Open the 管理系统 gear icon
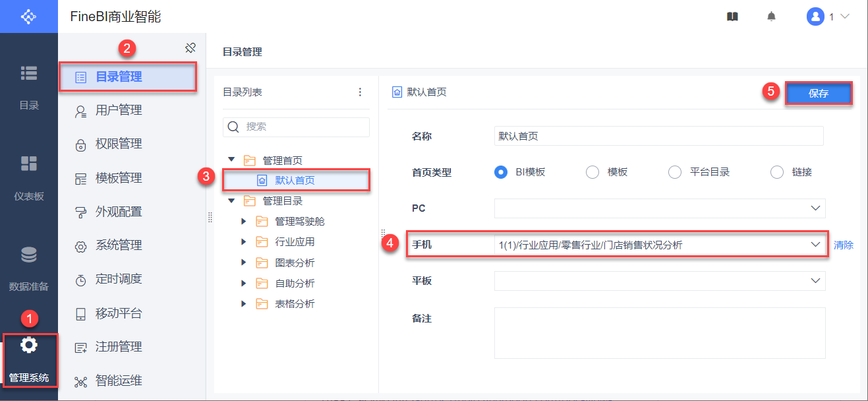 (x=29, y=345)
